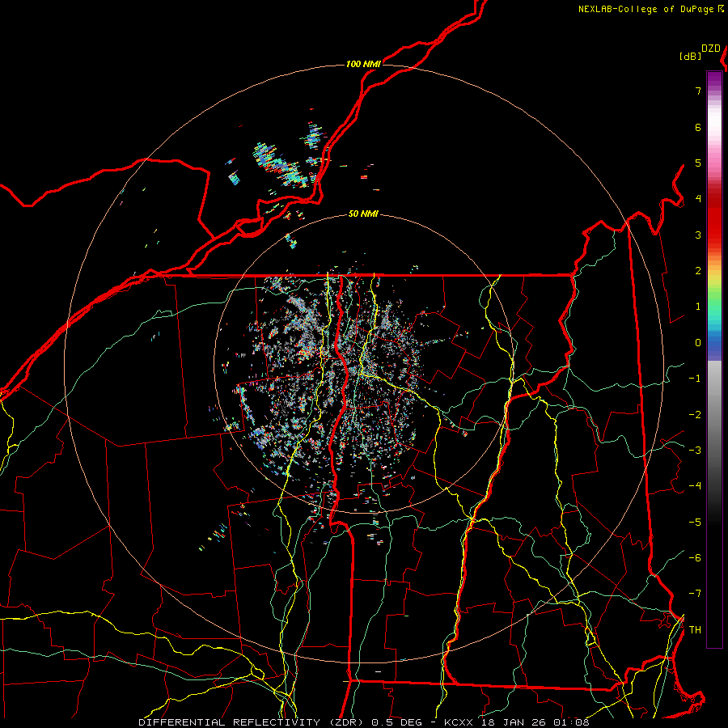Image resolution: width=728 pixels, height=728 pixels.
Task: Click the -3 dB scale label
Action: coord(695,450)
